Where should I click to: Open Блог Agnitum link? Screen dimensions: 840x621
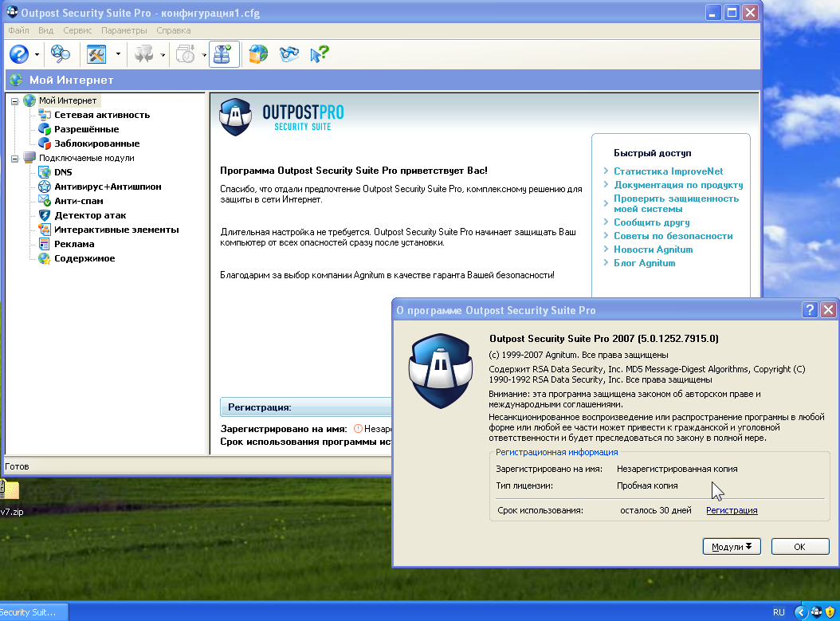click(x=645, y=263)
